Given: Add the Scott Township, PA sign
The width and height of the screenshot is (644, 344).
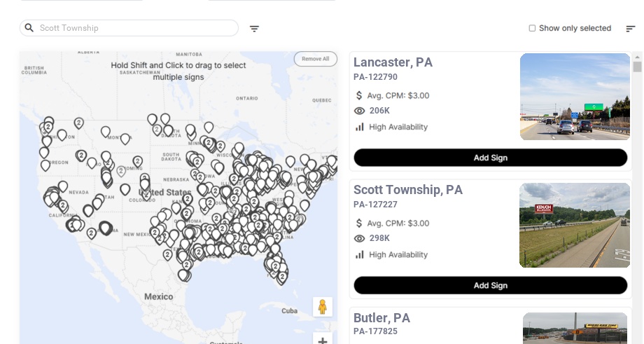Looking at the screenshot, I should click(x=490, y=285).
